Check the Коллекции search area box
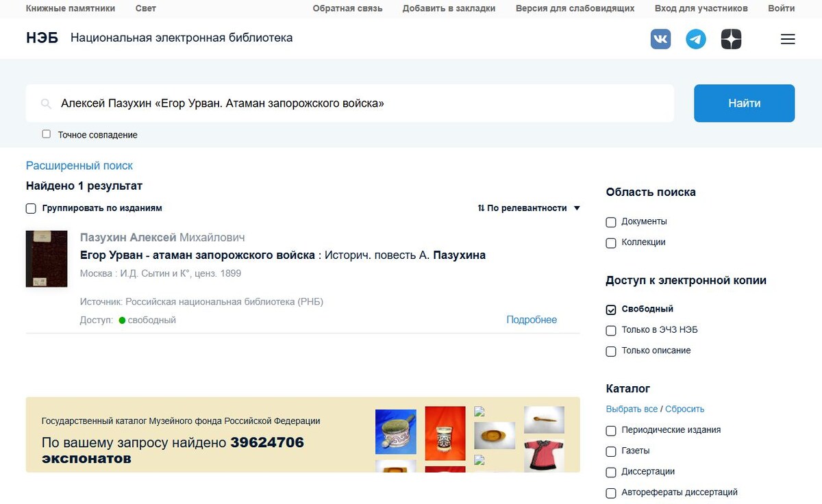Image resolution: width=822 pixels, height=504 pixels. click(x=611, y=242)
